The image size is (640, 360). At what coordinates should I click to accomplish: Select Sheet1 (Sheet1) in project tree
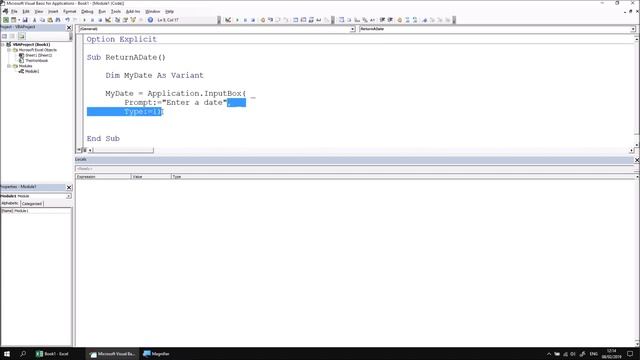click(x=38, y=55)
